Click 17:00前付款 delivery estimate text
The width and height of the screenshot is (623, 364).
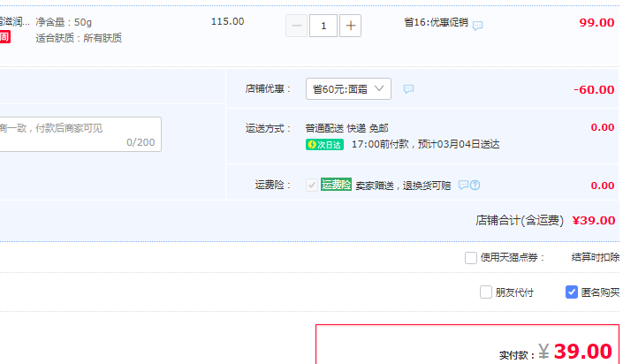click(426, 144)
